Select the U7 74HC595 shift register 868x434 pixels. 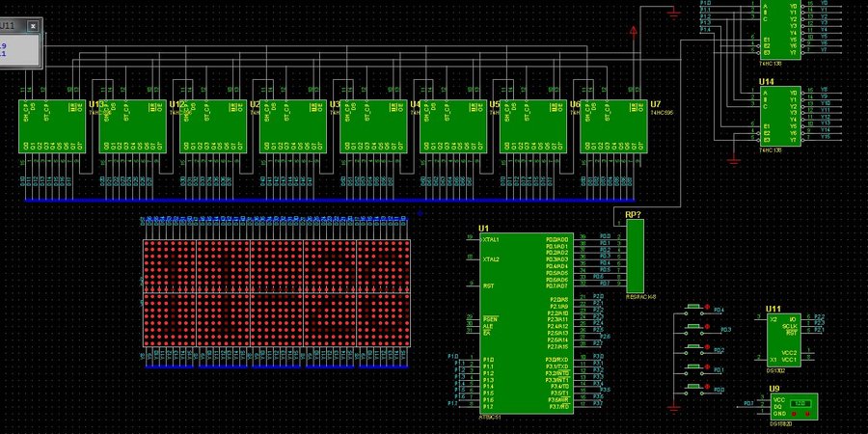click(613, 126)
